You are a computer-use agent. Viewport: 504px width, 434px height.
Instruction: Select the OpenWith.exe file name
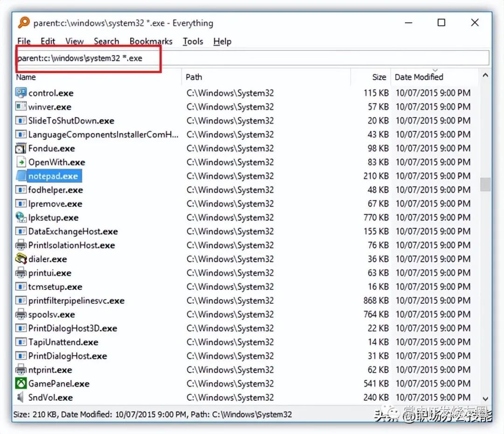(x=56, y=162)
